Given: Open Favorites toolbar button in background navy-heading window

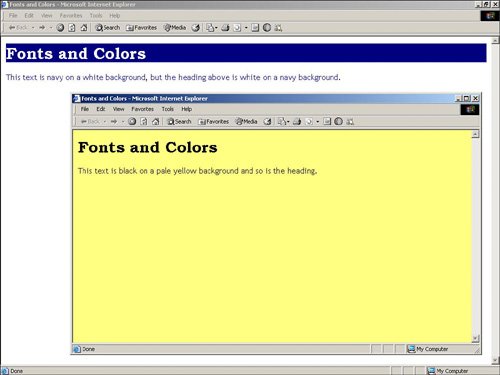Looking at the screenshot, I should (142, 28).
